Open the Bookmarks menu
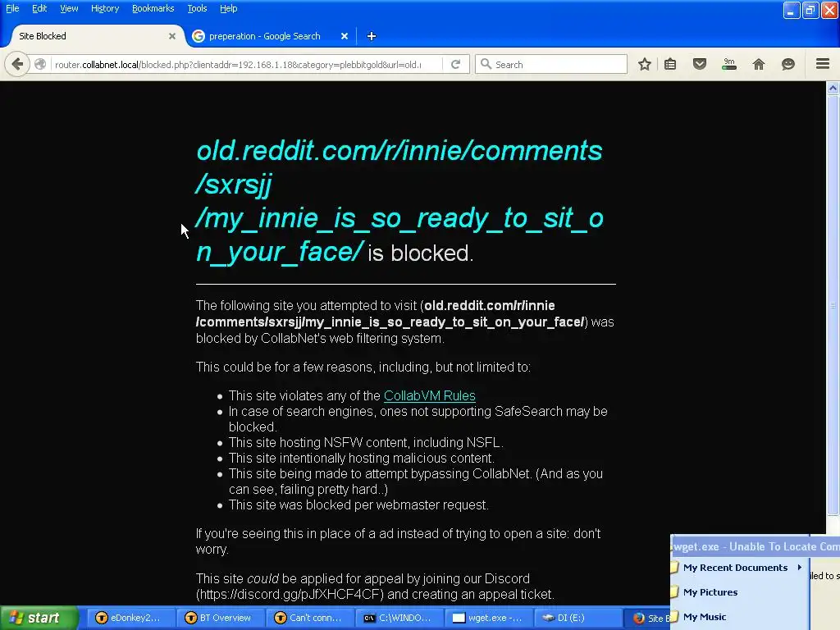 (153, 8)
